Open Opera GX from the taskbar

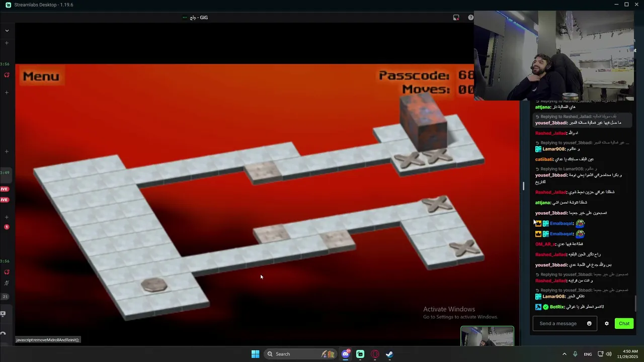coord(375,354)
